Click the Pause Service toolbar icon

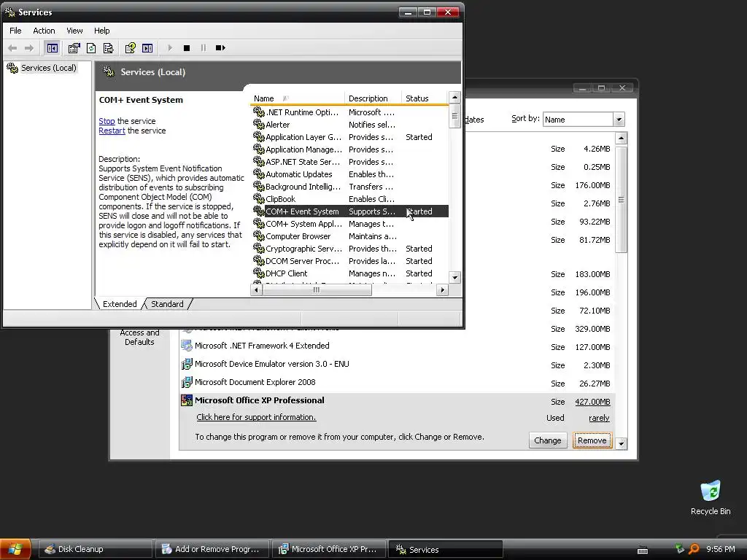click(204, 48)
